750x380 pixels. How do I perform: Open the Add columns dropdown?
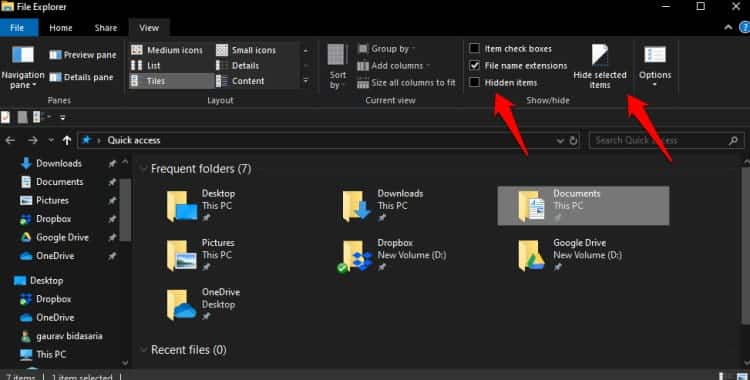click(394, 66)
